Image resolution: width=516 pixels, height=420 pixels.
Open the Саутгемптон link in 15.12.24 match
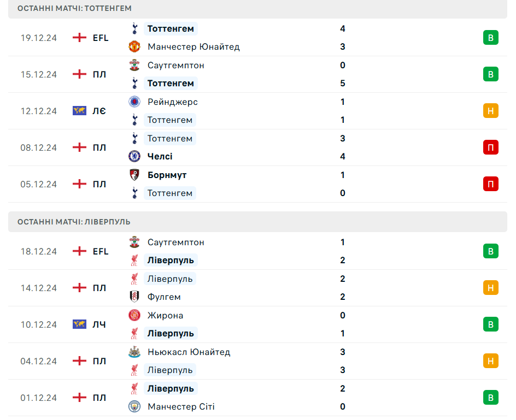click(175, 65)
